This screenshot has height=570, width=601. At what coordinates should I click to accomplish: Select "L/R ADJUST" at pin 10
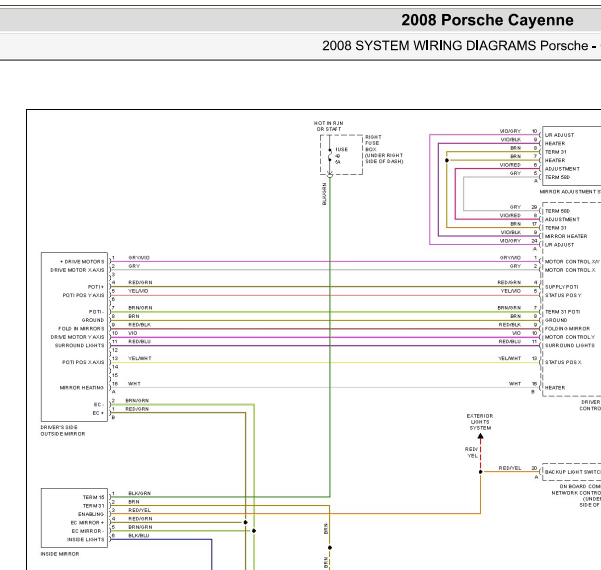tap(559, 135)
